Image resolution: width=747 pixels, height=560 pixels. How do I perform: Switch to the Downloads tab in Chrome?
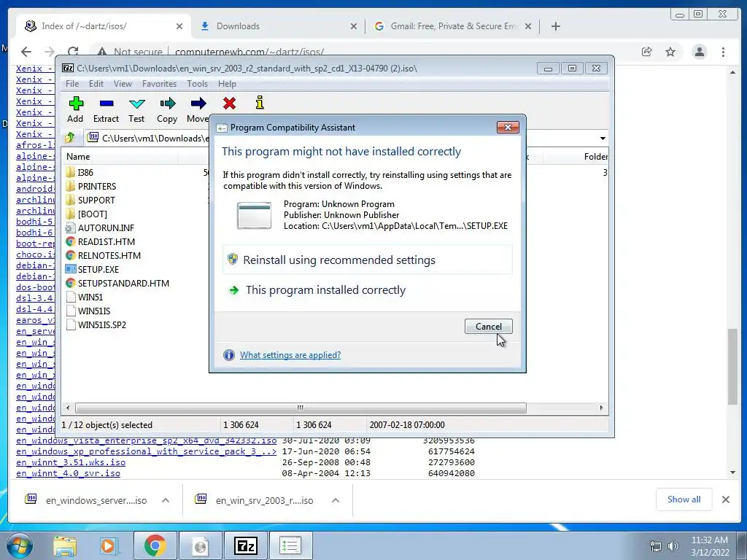tap(279, 26)
